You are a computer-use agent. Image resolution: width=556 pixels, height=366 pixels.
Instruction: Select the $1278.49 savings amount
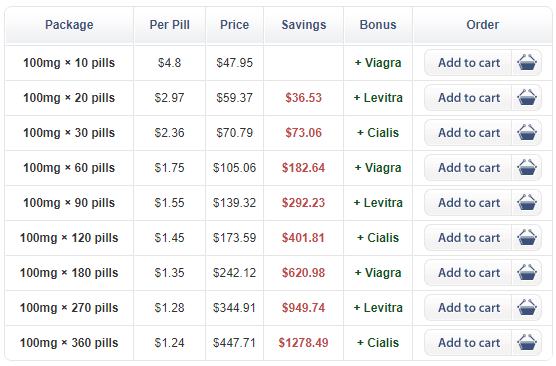[304, 343]
